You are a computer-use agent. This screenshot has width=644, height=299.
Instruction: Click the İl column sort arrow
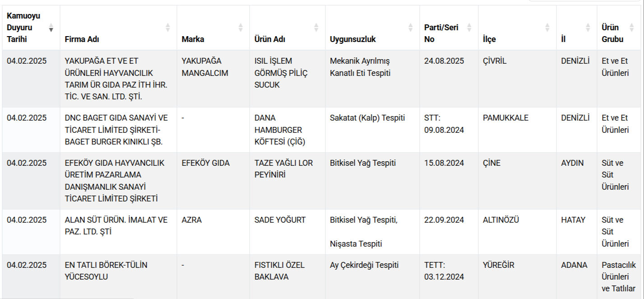[x=588, y=28]
